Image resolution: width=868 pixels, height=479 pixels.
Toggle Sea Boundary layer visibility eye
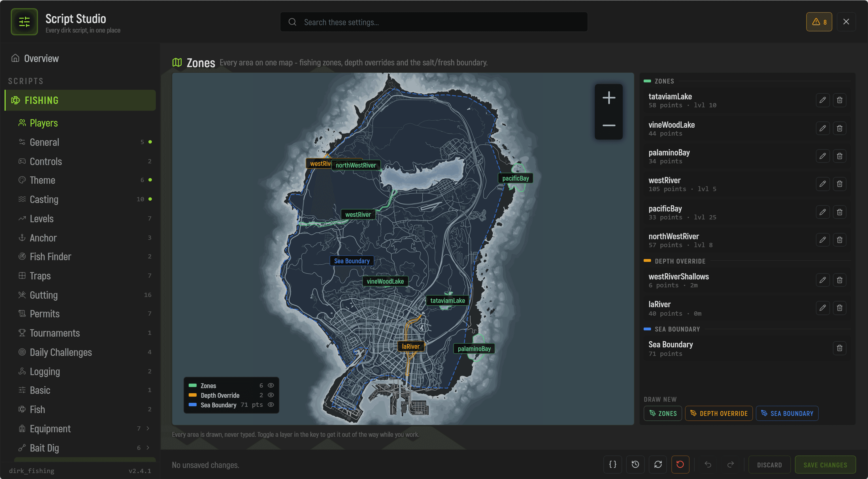click(x=271, y=405)
